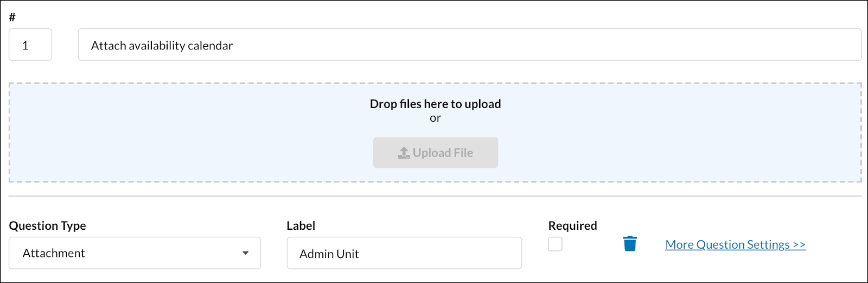Click the upload arrow icon on Upload File
Viewport: 868px width, 283px height.
pos(404,153)
